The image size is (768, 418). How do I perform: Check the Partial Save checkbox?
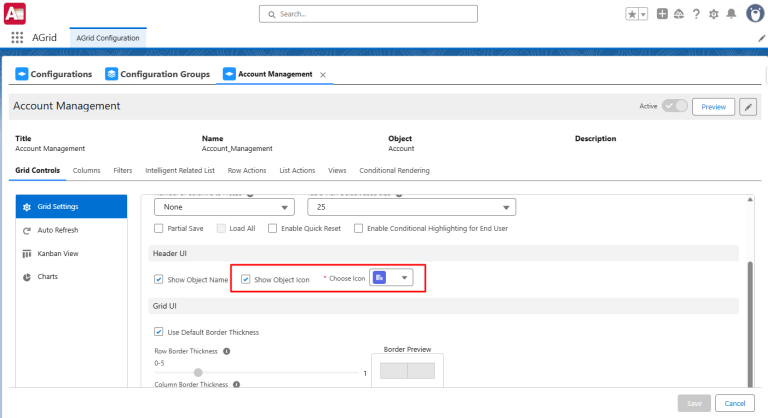pos(158,228)
